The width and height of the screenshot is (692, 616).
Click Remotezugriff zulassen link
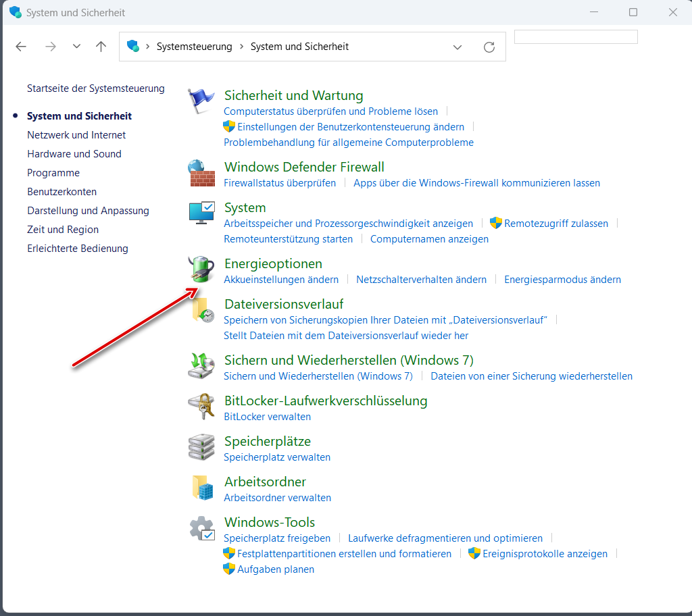[x=556, y=224]
